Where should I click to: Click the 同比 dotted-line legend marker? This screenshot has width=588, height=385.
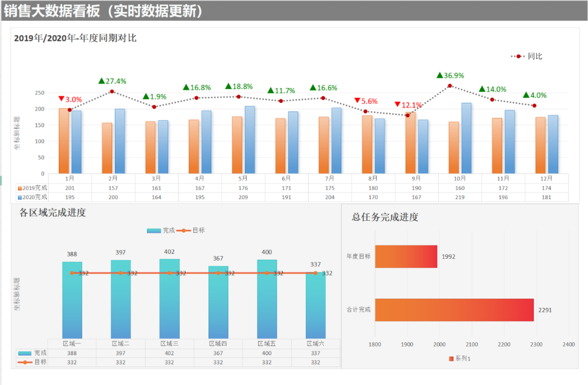(518, 57)
